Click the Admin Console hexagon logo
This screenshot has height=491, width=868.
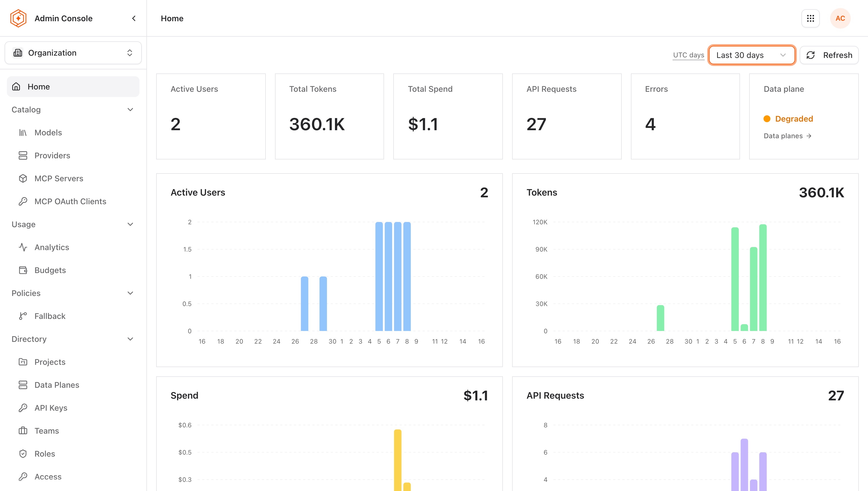18,18
